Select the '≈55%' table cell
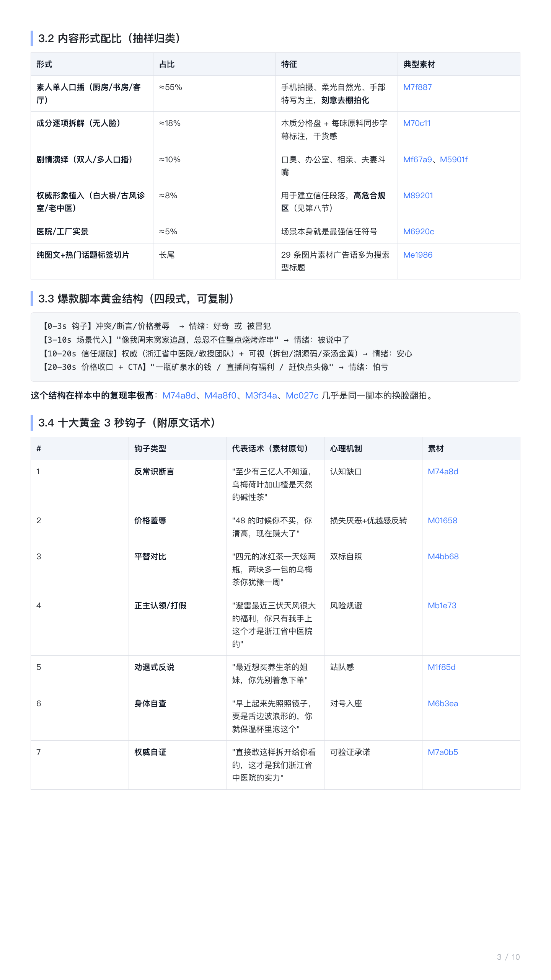The image size is (551, 980). (x=214, y=94)
